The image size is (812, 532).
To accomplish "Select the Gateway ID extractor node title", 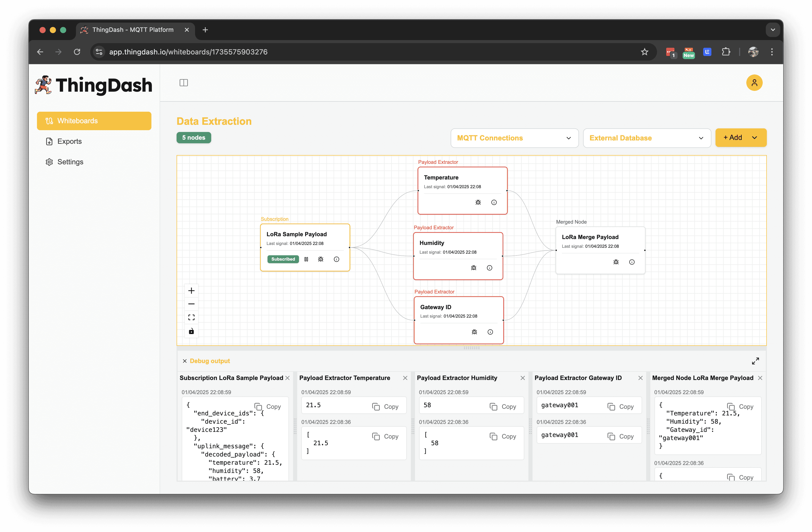I will pyautogui.click(x=435, y=307).
